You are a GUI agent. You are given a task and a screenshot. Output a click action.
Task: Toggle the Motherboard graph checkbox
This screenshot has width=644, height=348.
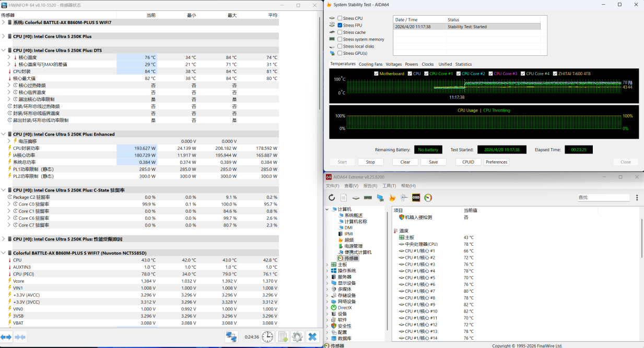(377, 74)
